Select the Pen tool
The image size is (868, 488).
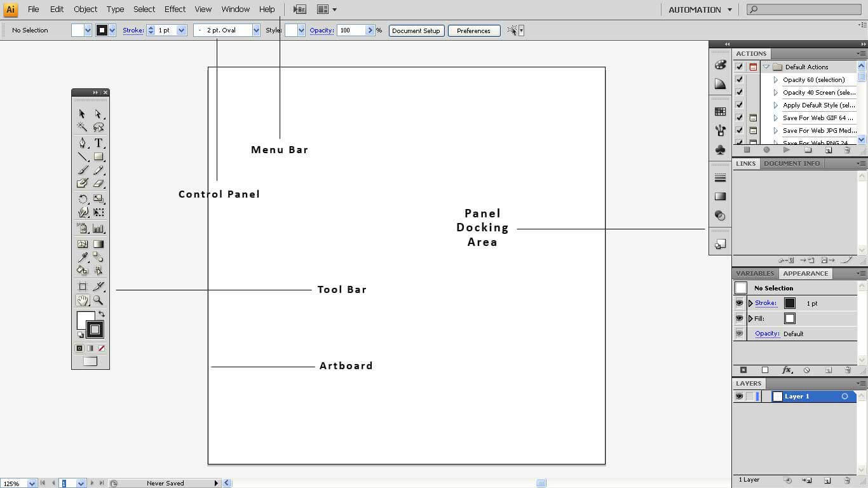(82, 143)
